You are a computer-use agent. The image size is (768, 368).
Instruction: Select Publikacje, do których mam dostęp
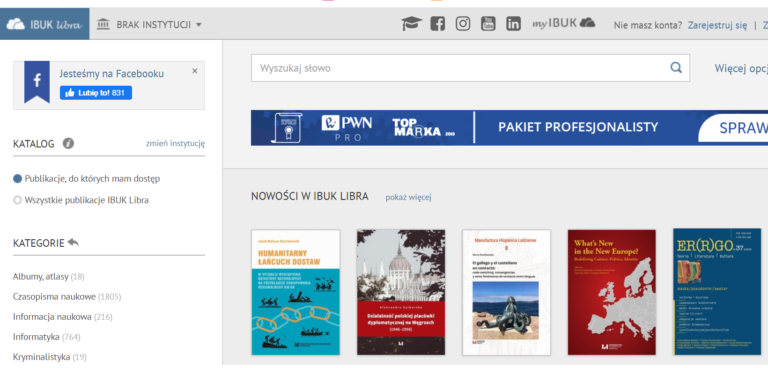87,179
